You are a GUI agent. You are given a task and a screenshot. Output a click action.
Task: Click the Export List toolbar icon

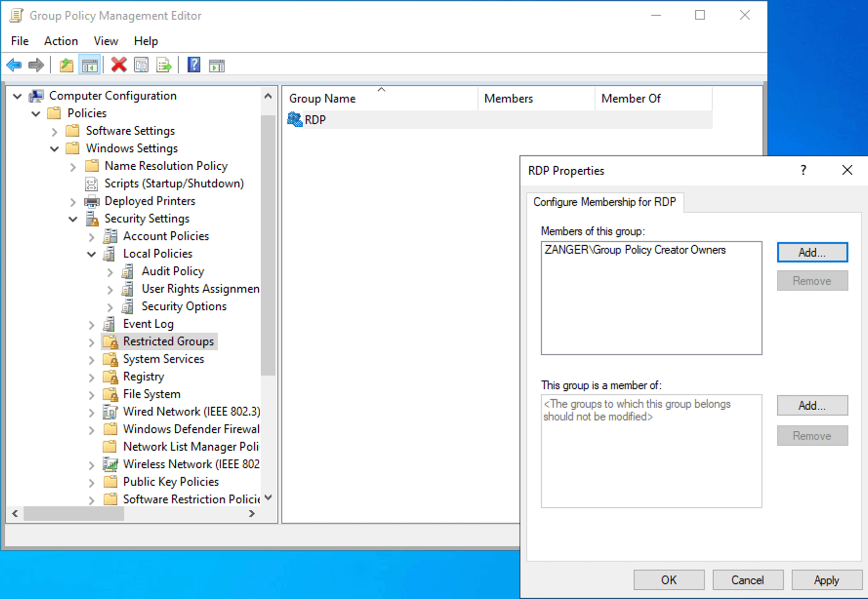point(164,65)
